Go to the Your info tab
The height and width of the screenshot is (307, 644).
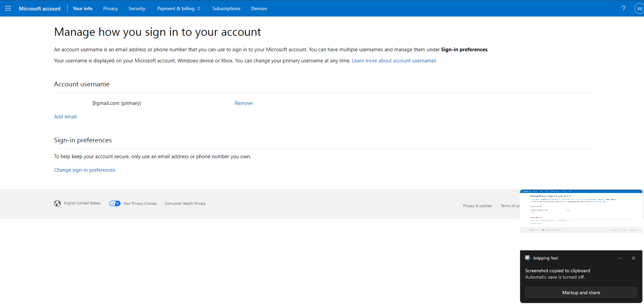click(x=83, y=8)
